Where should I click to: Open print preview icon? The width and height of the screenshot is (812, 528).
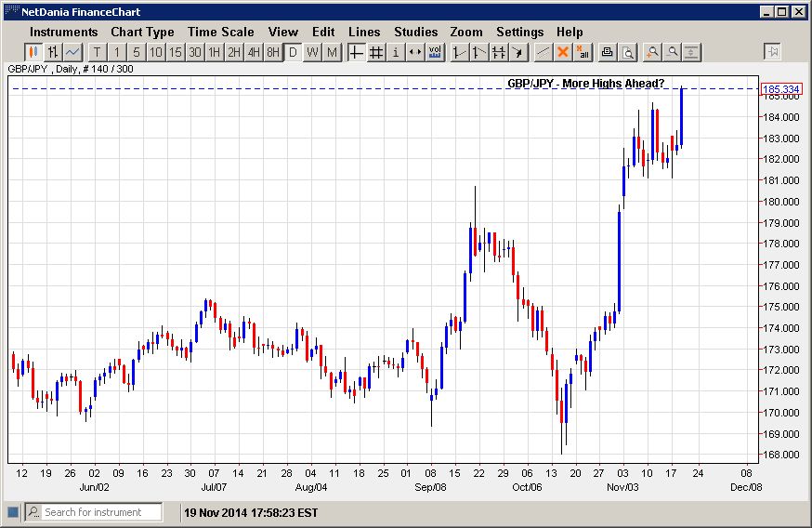click(627, 52)
